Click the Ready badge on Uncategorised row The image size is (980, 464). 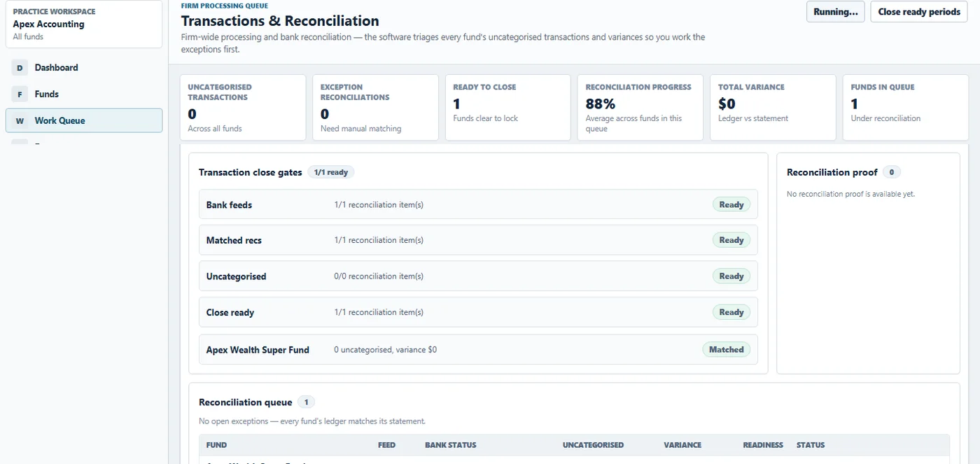(x=731, y=276)
